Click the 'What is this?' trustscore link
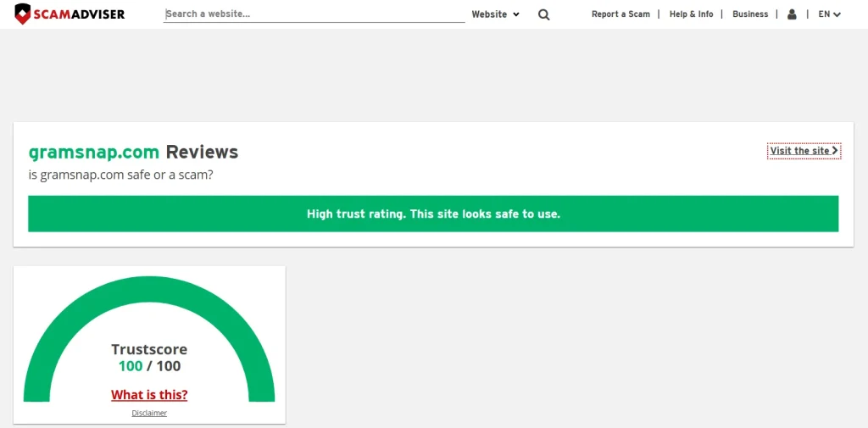Viewport: 868px width, 428px height. (x=149, y=395)
